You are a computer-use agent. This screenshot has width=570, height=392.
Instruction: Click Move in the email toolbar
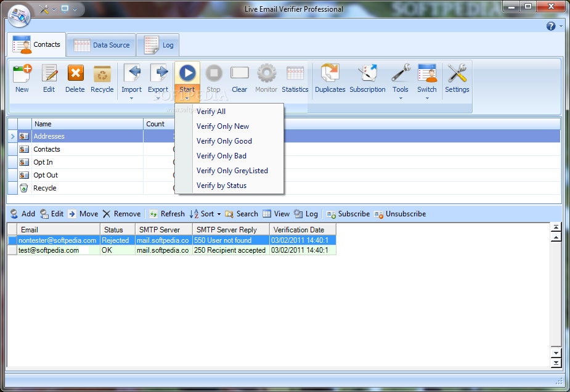point(83,214)
